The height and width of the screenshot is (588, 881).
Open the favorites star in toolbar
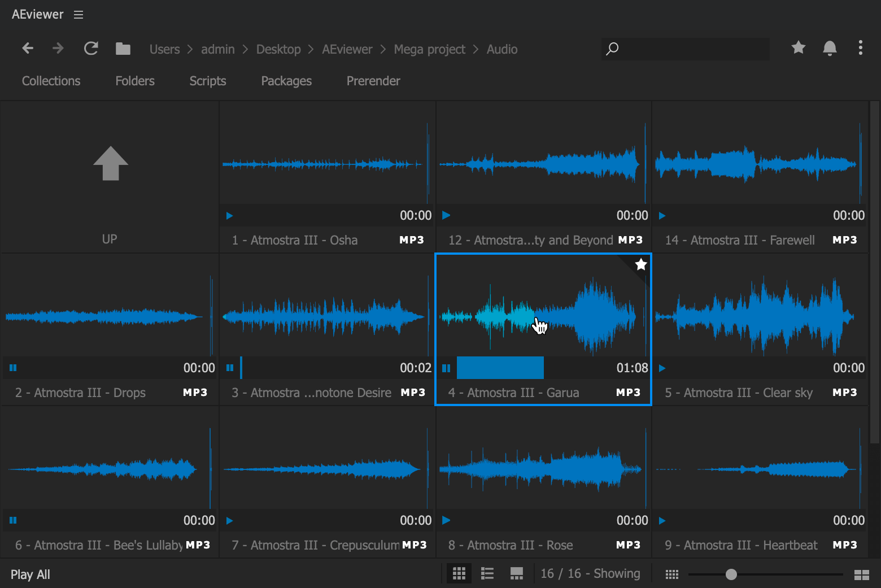pyautogui.click(x=798, y=47)
